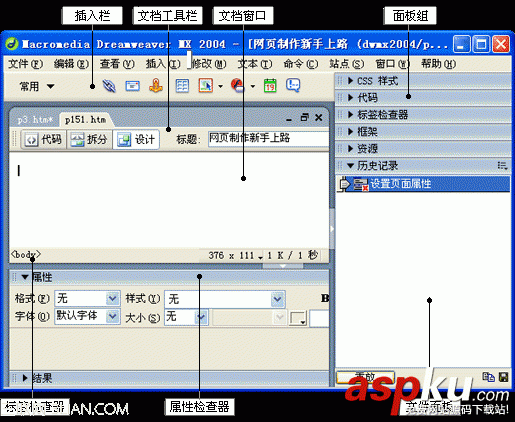Viewport: 515px width, 422px height.
Task: Open the 站点(S) menu
Action: click(x=347, y=64)
